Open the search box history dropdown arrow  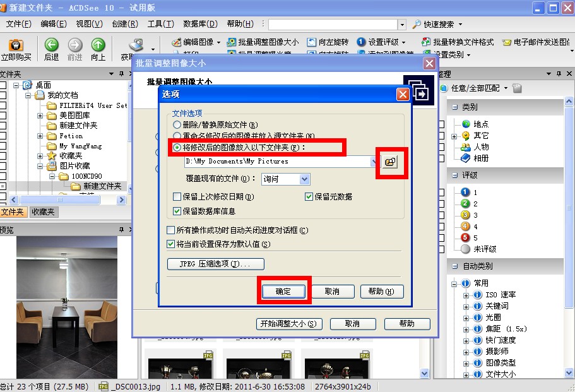(x=402, y=25)
